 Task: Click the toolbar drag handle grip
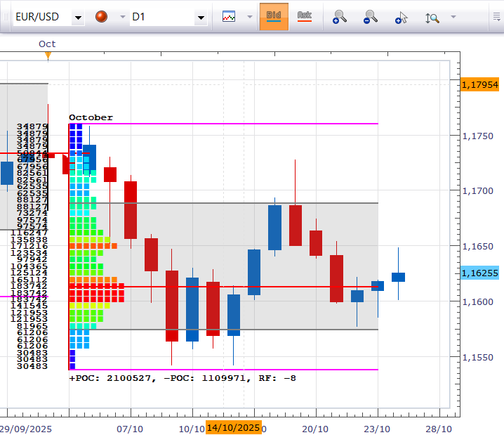point(6,17)
